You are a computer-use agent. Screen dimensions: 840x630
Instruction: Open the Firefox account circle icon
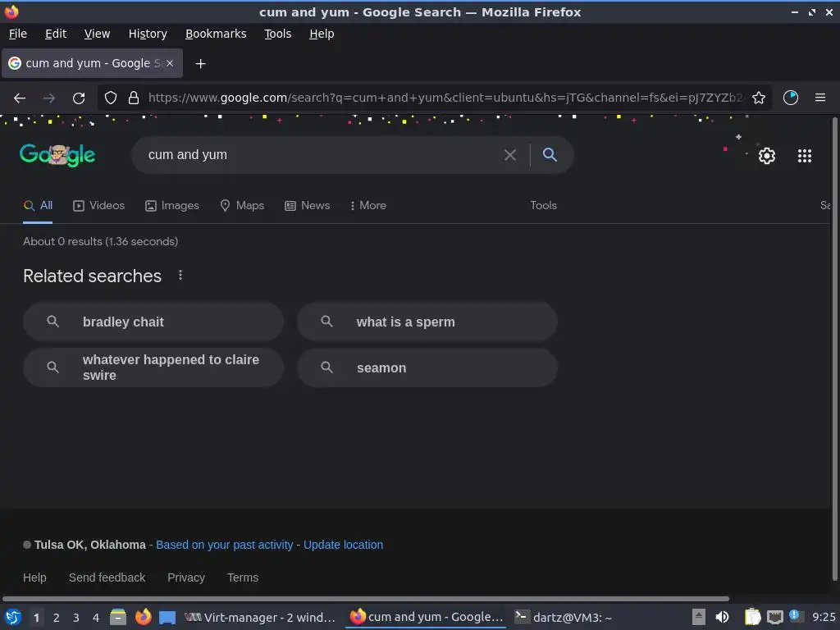point(791,98)
